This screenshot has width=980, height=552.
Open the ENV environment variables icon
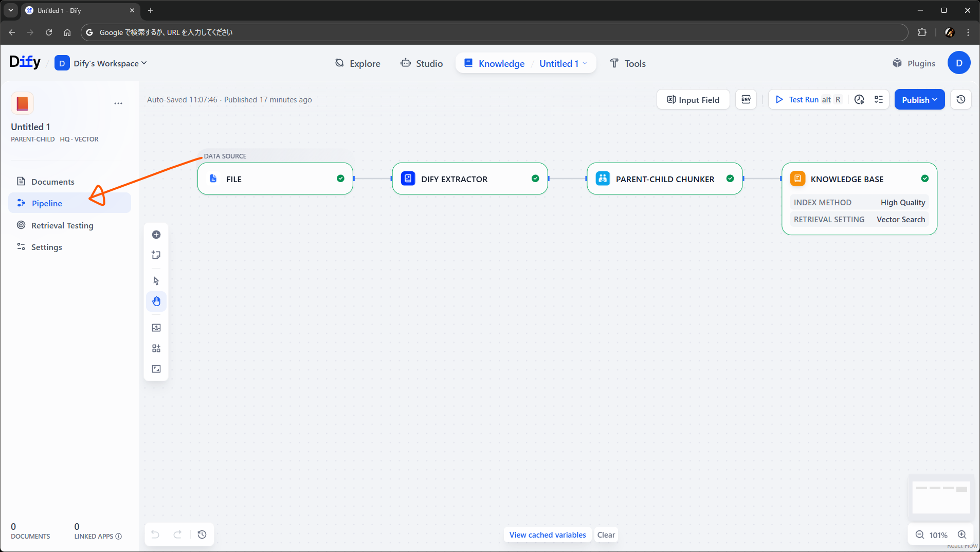point(746,100)
